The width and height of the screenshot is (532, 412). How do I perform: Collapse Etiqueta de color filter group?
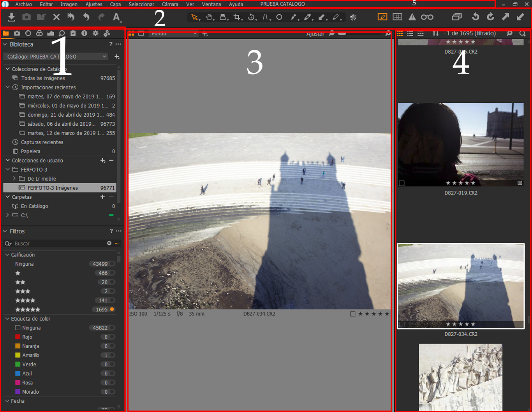[x=7, y=319]
